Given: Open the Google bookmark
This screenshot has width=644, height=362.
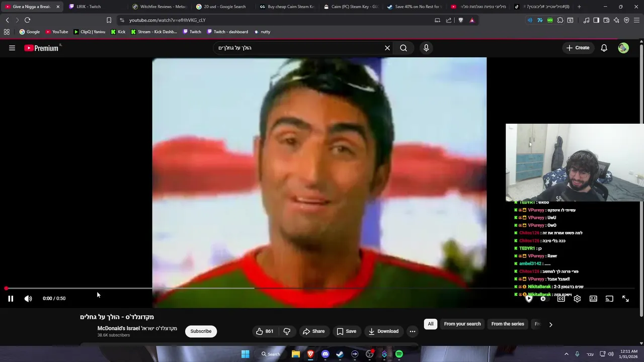Looking at the screenshot, I should tap(29, 32).
